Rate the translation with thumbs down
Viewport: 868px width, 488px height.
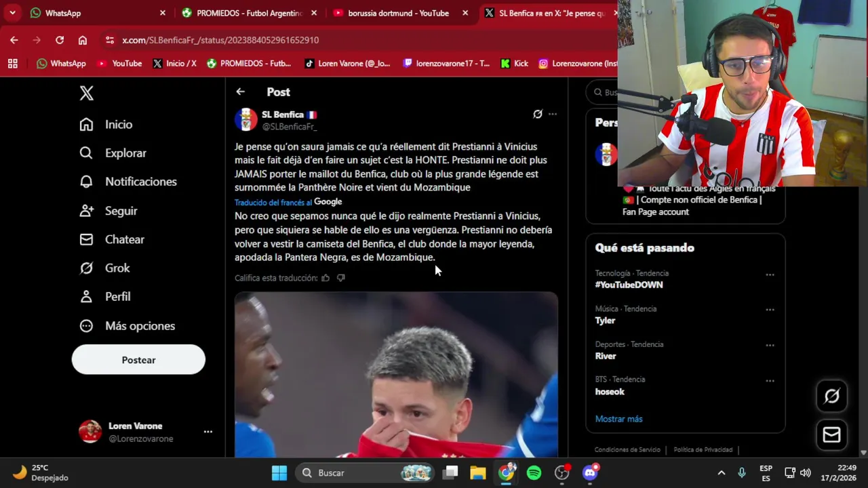click(x=341, y=278)
